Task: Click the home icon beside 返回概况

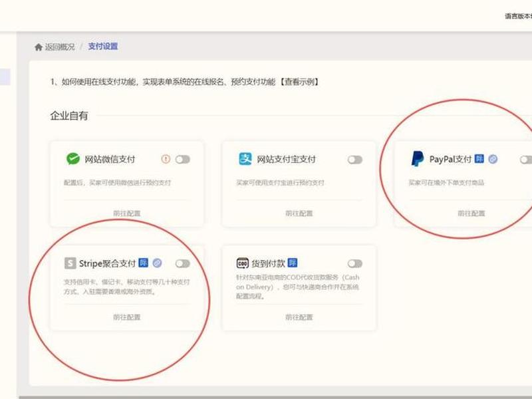Action: point(39,47)
